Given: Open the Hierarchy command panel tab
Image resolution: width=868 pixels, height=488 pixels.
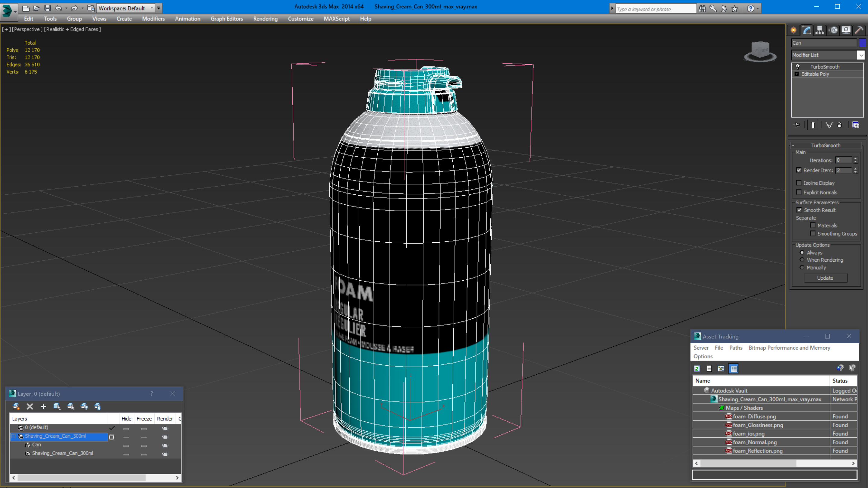Looking at the screenshot, I should pyautogui.click(x=820, y=30).
